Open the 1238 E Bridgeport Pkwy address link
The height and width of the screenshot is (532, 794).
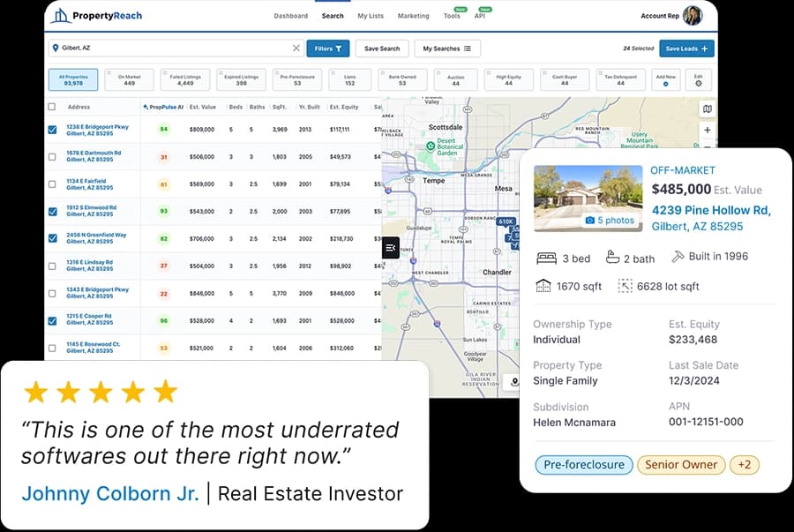97,130
